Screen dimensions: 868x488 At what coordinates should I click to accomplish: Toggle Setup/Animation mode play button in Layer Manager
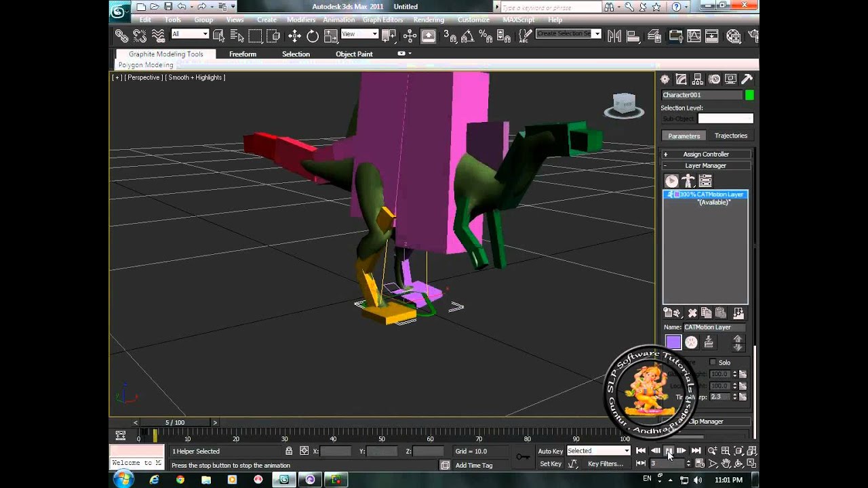tap(671, 181)
